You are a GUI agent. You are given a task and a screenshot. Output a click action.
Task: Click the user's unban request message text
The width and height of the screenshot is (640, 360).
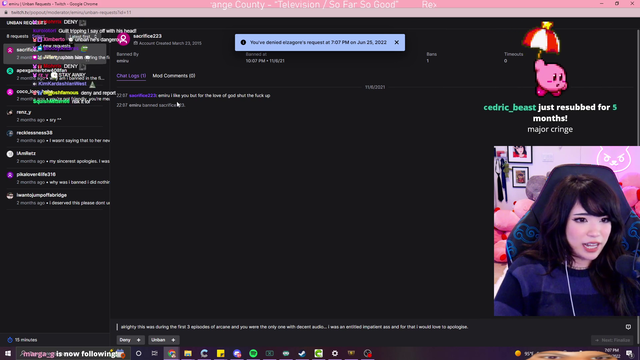(x=294, y=327)
